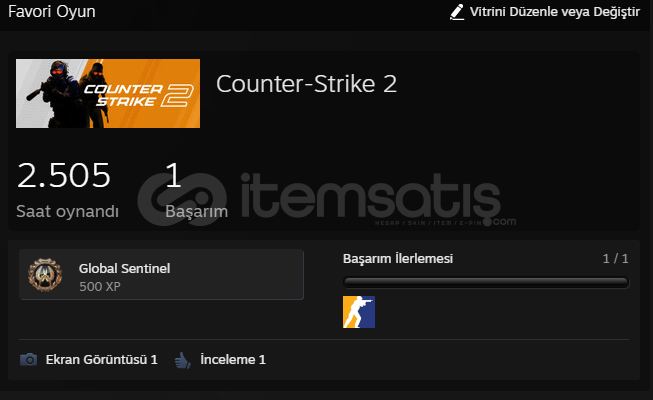This screenshot has height=400, width=653.
Task: Click the Saat oynandı label
Action: point(67,211)
